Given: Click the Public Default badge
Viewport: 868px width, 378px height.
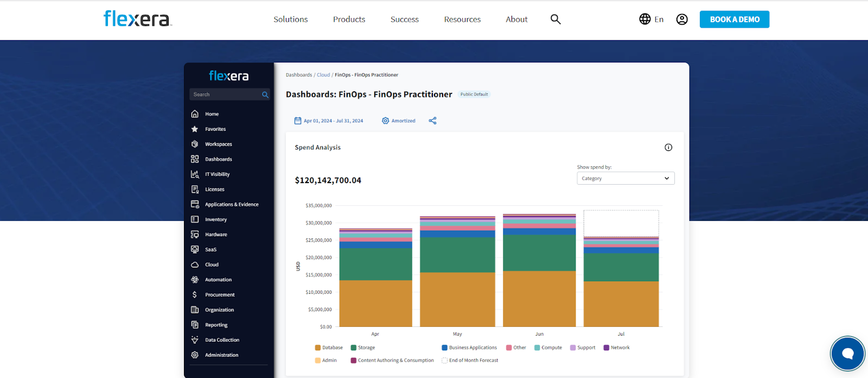Looking at the screenshot, I should (474, 94).
